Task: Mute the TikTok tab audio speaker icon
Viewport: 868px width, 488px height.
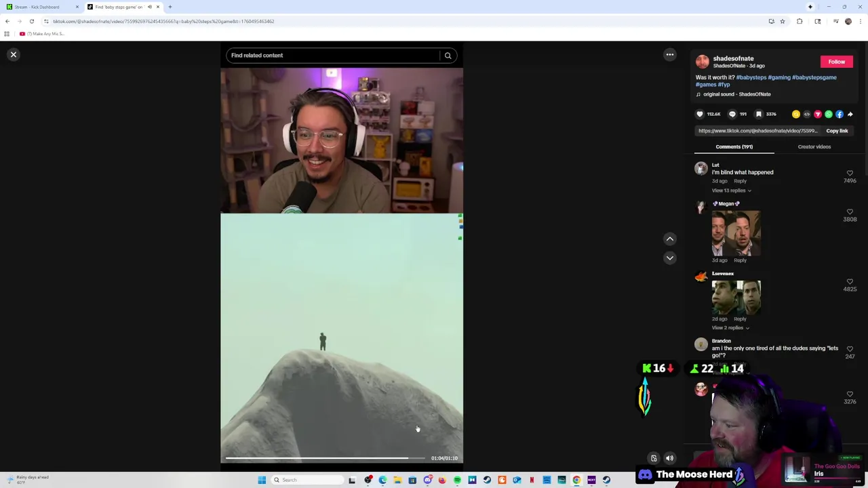Action: click(150, 7)
